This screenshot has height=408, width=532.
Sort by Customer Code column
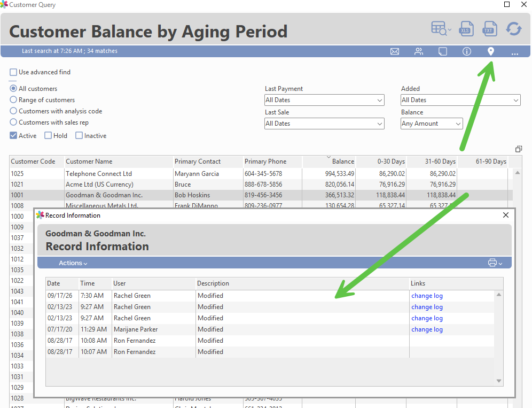coord(37,161)
